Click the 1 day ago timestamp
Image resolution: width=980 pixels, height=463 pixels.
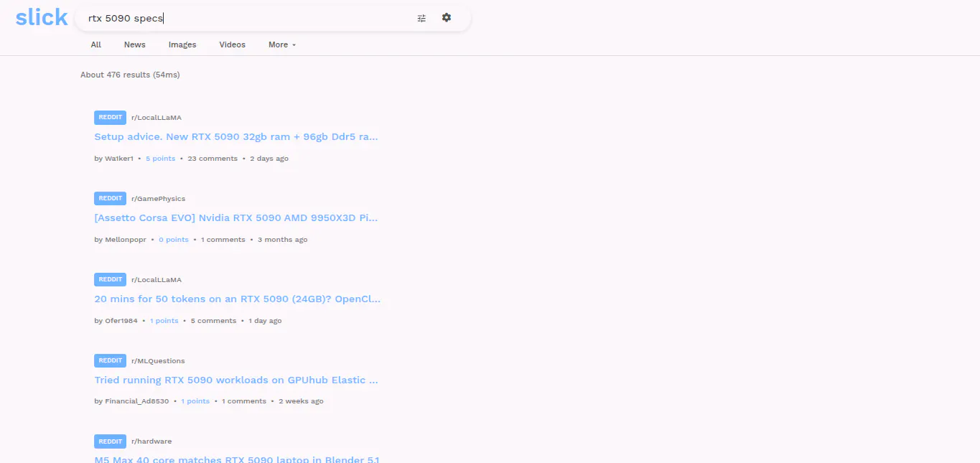click(x=265, y=321)
